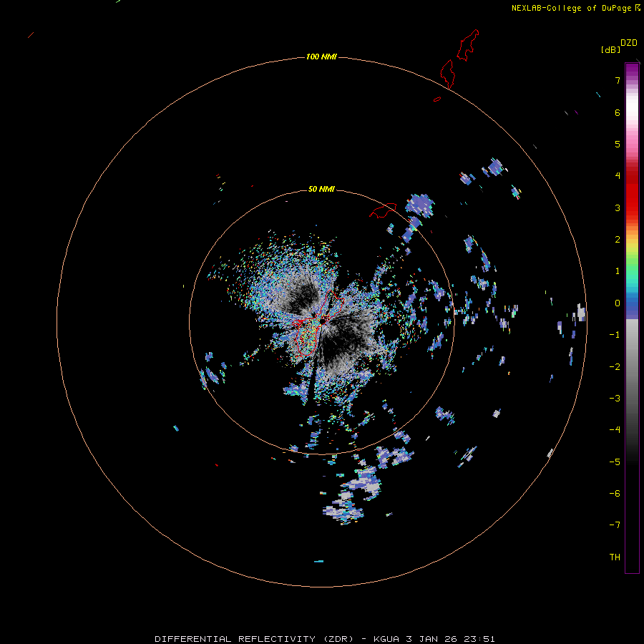This screenshot has height=644, width=644.
Task: Click the 7 value on color scale
Action: coord(618,80)
